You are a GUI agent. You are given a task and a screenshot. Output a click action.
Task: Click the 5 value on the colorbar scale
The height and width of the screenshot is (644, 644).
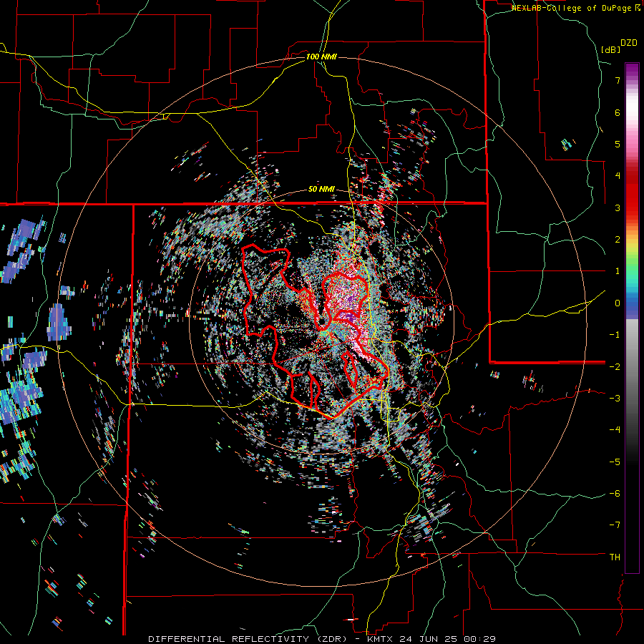tap(618, 144)
